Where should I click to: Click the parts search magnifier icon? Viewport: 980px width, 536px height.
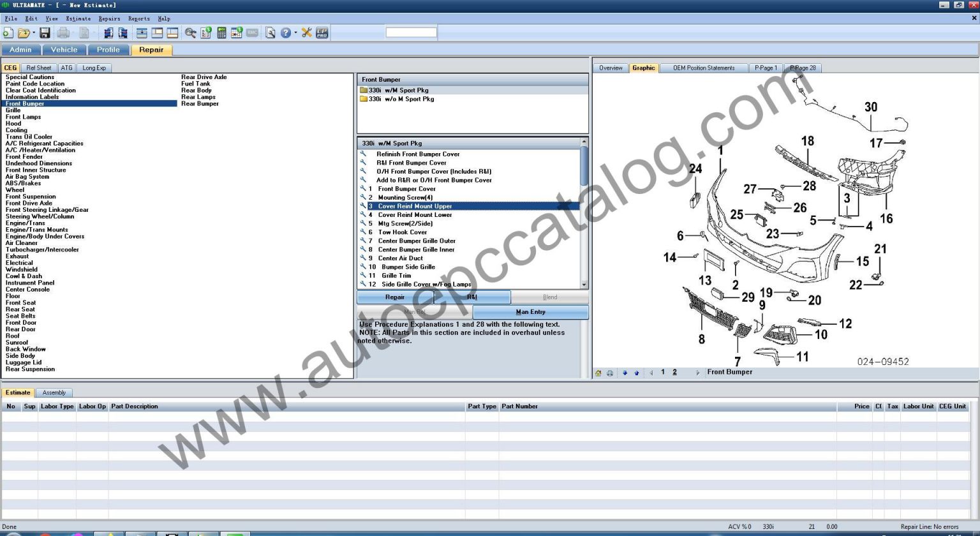click(x=190, y=33)
